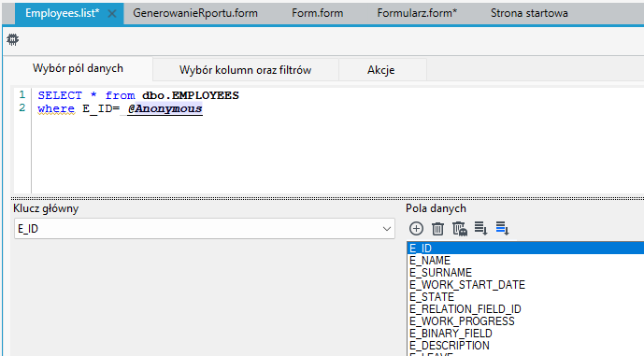Open the Formularz.form tab
644x356 pixels.
click(x=417, y=13)
